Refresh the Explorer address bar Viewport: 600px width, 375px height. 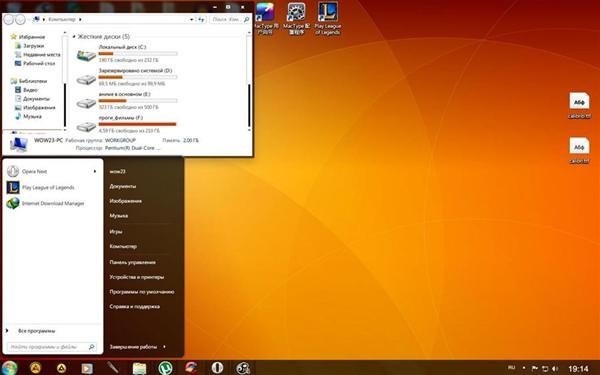pos(201,19)
